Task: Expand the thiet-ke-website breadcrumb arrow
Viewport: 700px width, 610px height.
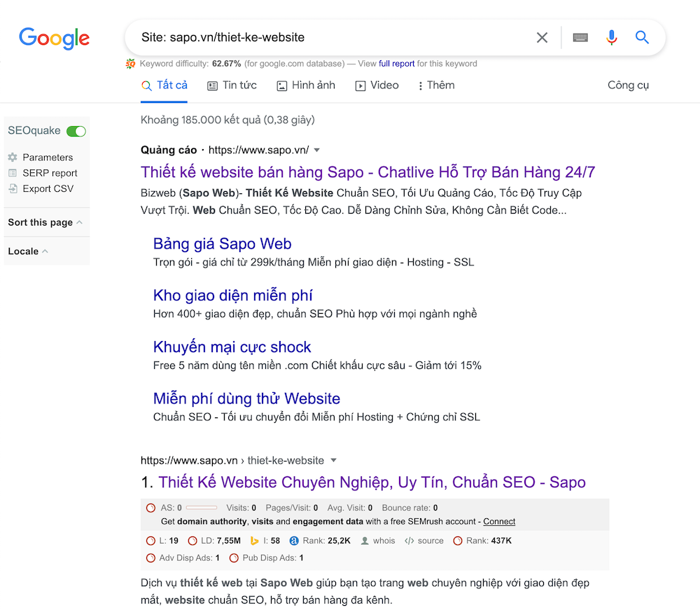Action: 334,460
